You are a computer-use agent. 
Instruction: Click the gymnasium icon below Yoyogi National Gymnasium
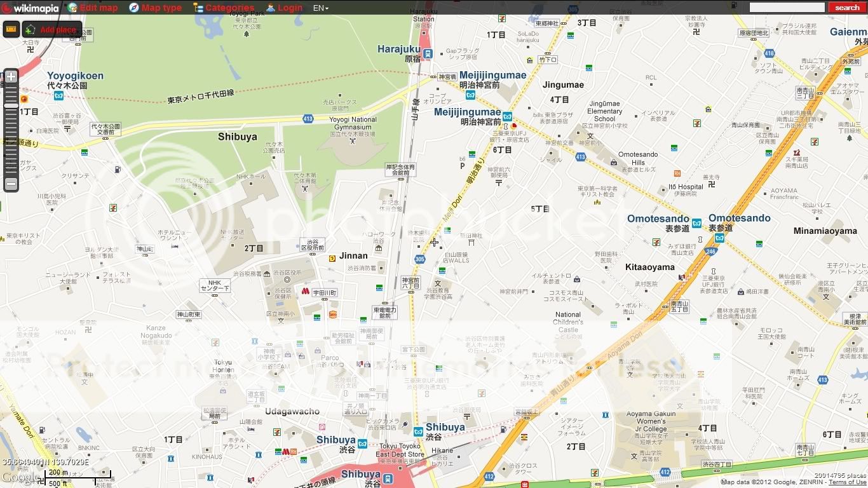point(353,140)
